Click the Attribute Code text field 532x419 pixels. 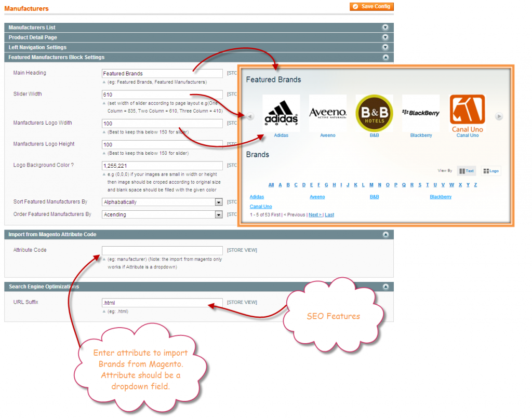click(162, 250)
